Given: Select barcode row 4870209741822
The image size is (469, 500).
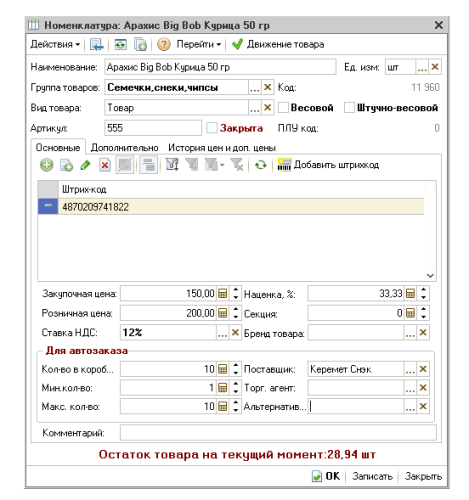Looking at the screenshot, I should point(231,207).
